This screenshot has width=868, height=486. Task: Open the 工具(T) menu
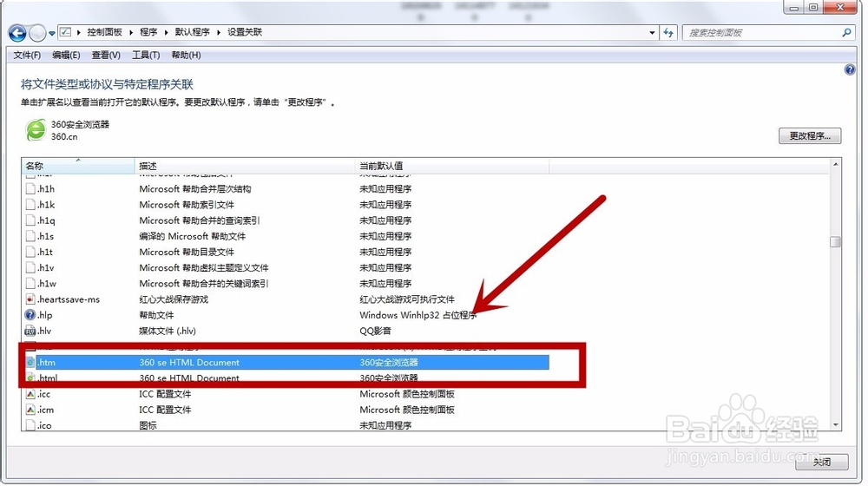(146, 55)
